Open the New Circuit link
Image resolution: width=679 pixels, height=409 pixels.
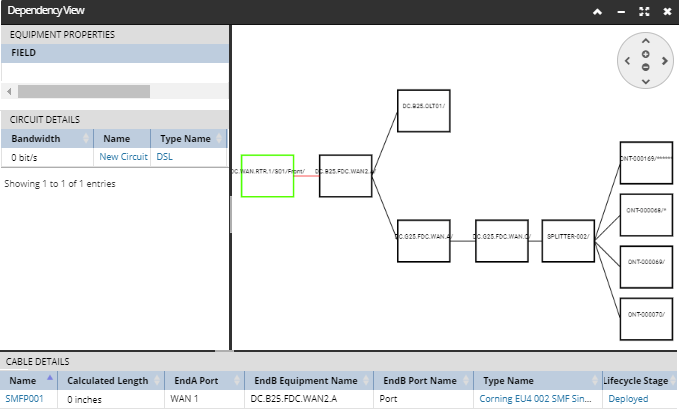point(123,157)
